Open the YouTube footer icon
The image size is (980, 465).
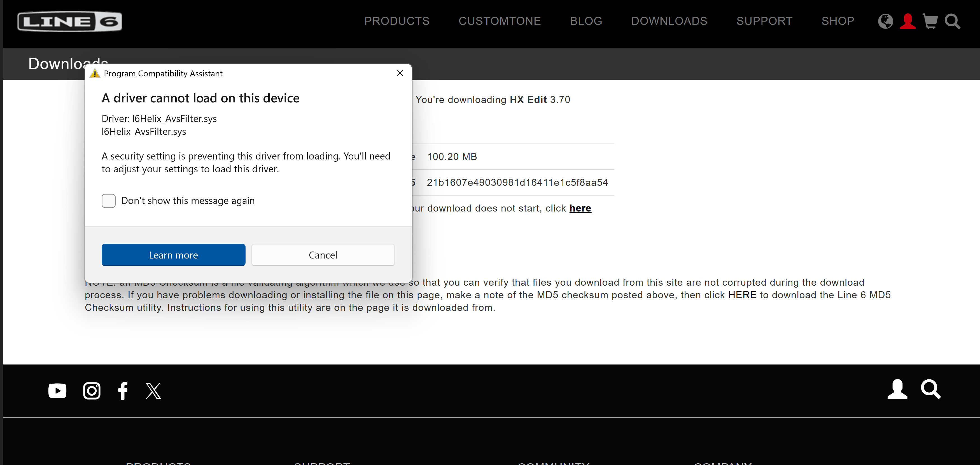57,391
